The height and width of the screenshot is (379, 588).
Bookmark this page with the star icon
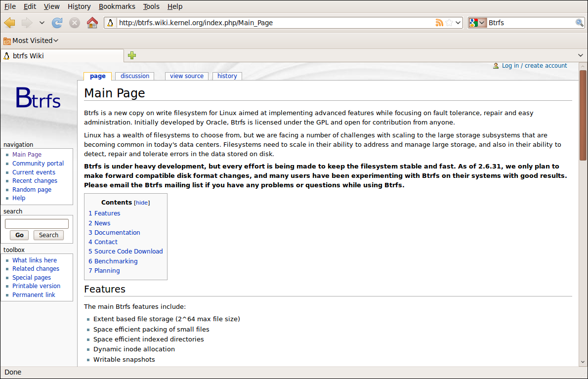[449, 23]
